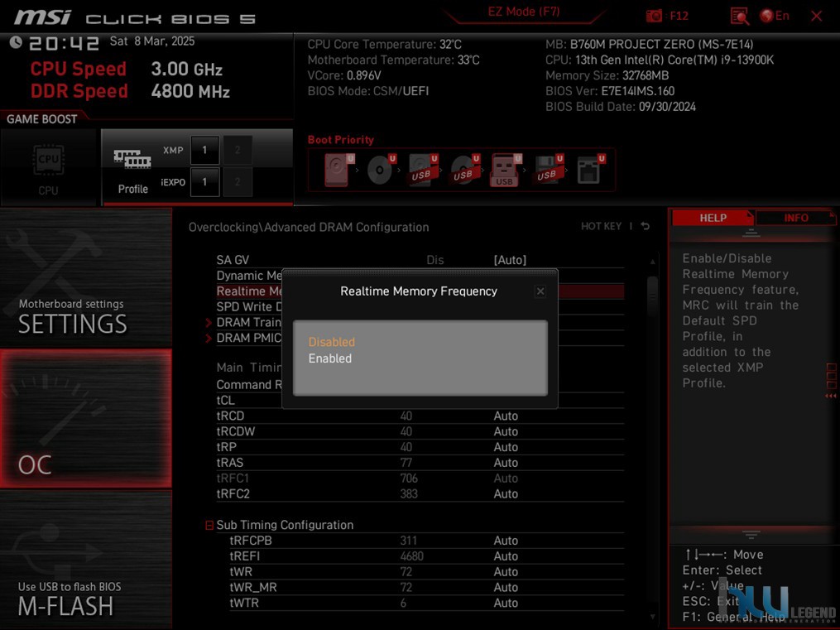This screenshot has width=840, height=630.
Task: Click the scroll down arrow of settings list
Action: [x=652, y=617]
